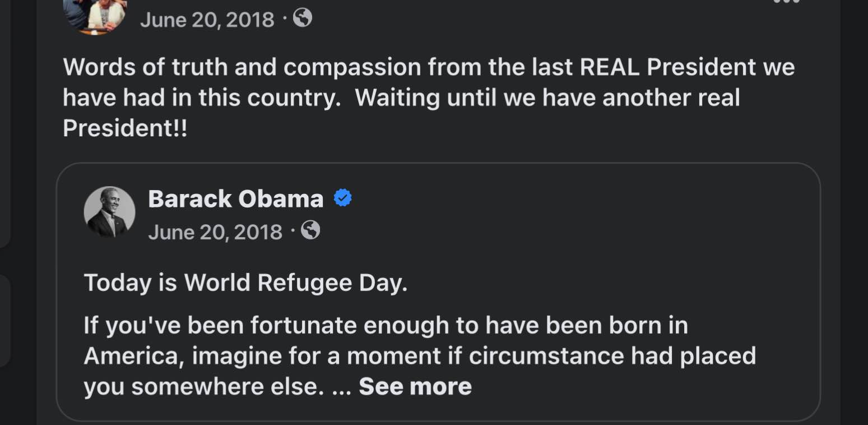Viewport: 868px width, 425px height.
Task: Click the word "Waiting" in the caption
Action: (x=397, y=98)
